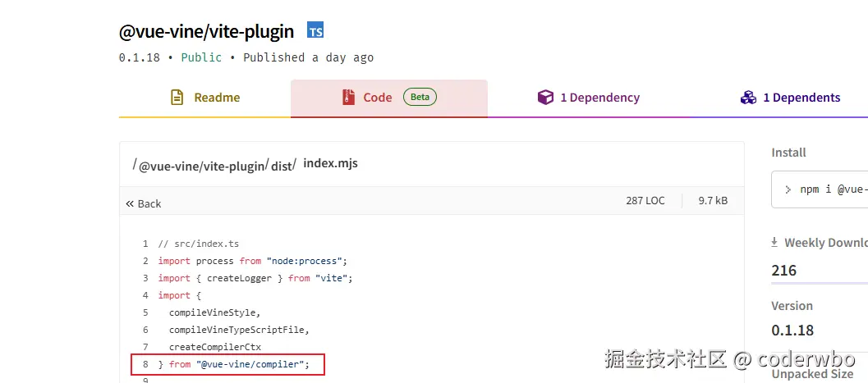Viewport: 868px width, 383px height.
Task: Click the Beta badge on Code tab
Action: tap(420, 98)
